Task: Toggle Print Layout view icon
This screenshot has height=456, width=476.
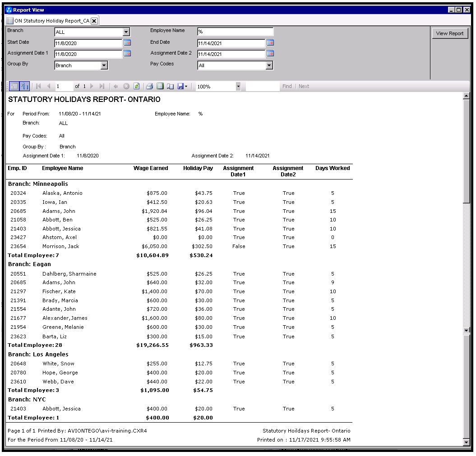Action: click(160, 86)
